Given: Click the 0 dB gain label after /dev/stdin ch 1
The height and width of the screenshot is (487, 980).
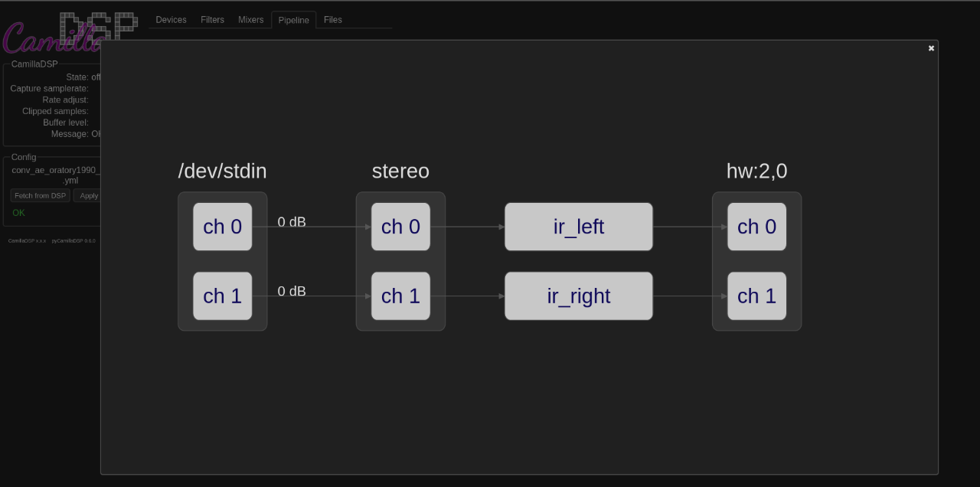Looking at the screenshot, I should coord(292,291).
